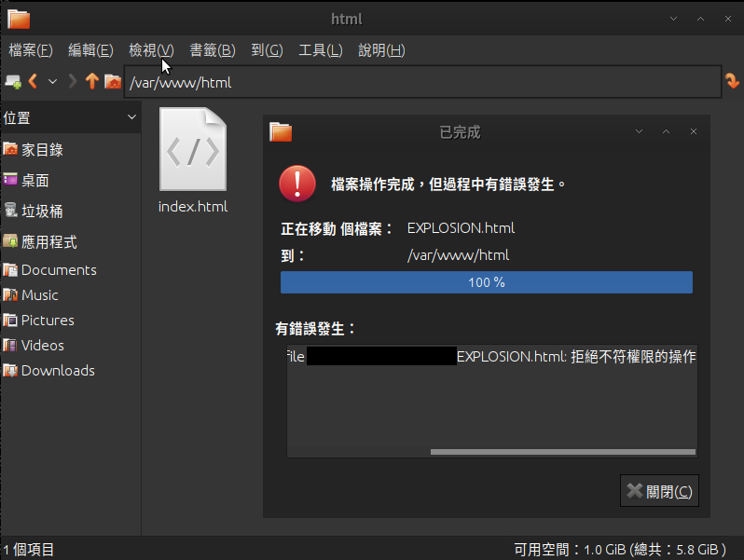Image resolution: width=744 pixels, height=560 pixels.
Task: Open the 書籤(B) bookmarks menu
Action: 213,50
